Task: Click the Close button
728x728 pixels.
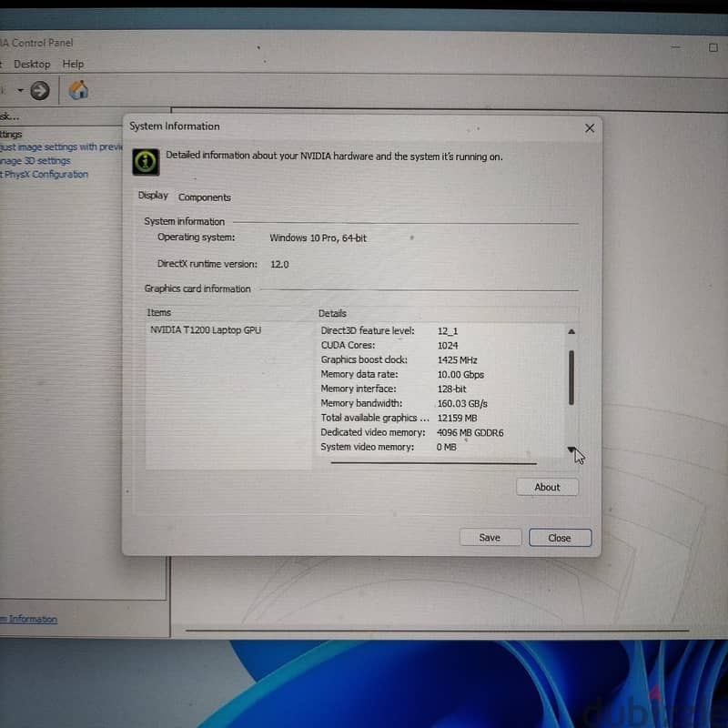Action: [560, 538]
